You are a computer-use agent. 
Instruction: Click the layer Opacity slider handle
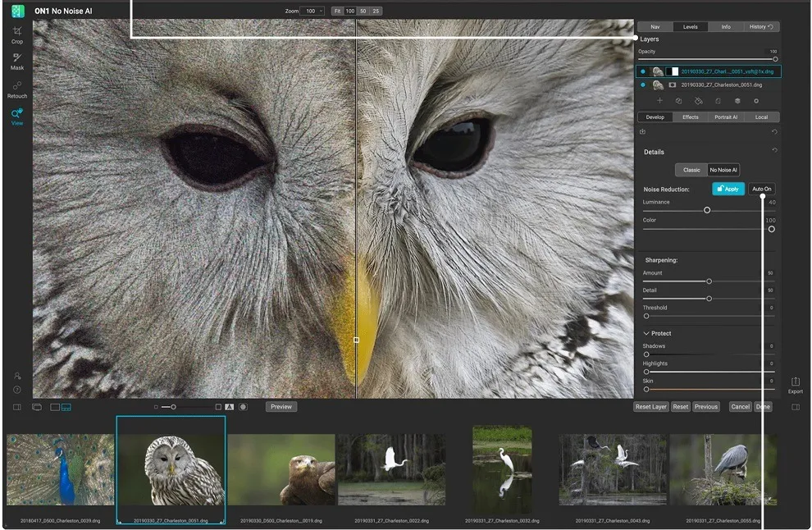pos(775,59)
